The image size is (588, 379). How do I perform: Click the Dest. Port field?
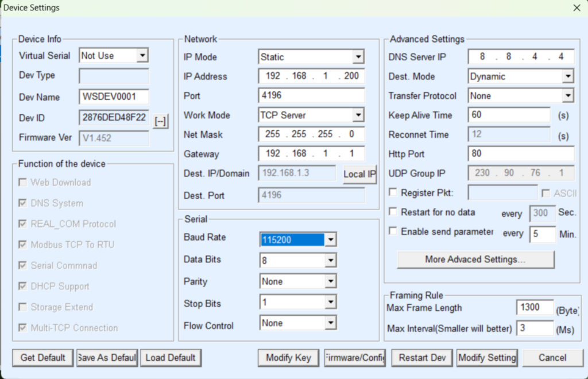coord(311,195)
